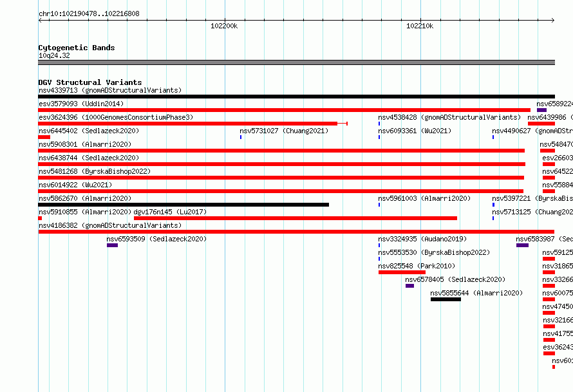Screen dimensions: 573x392
Task: Click the blue nsv6093361 marker
Action: 379,137
